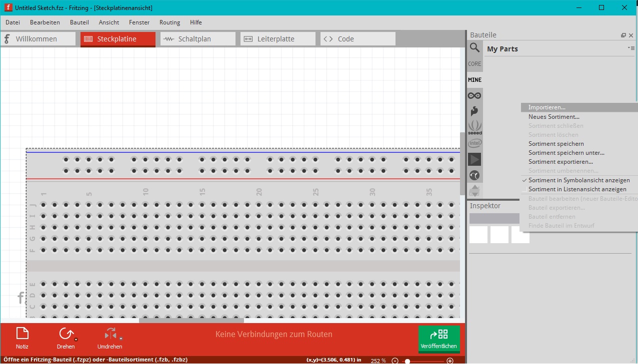The image size is (638, 364).
Task: Switch to the Code tab
Action: click(x=358, y=39)
